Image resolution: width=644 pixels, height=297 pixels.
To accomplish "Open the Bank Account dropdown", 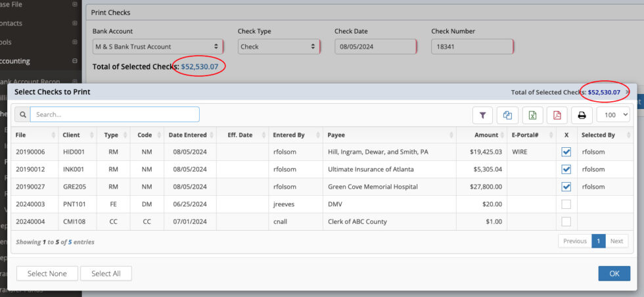I will (x=158, y=47).
